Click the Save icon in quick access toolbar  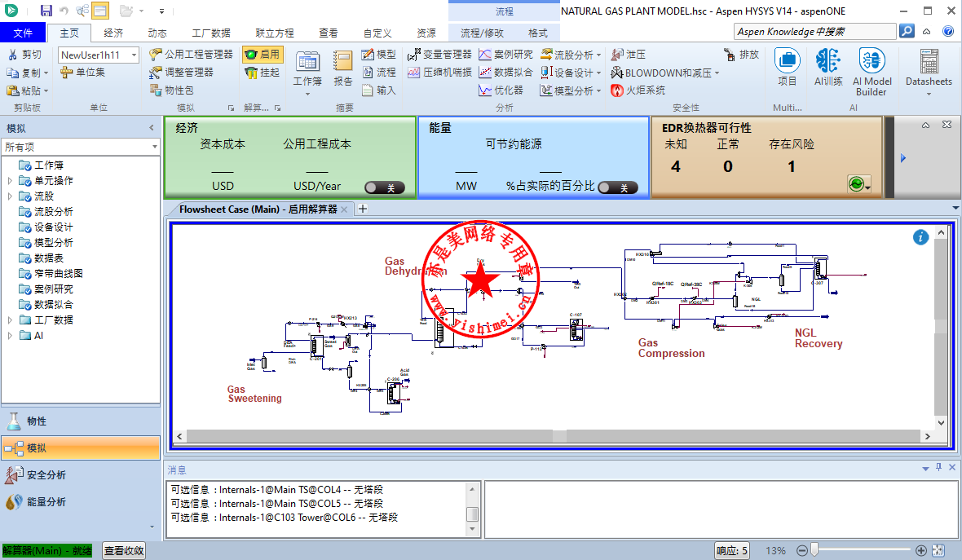(46, 11)
